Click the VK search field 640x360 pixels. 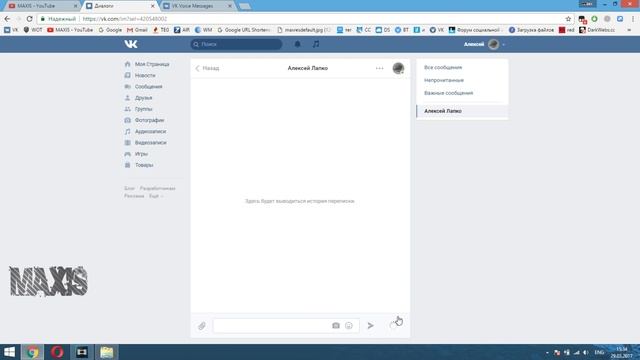tap(236, 44)
